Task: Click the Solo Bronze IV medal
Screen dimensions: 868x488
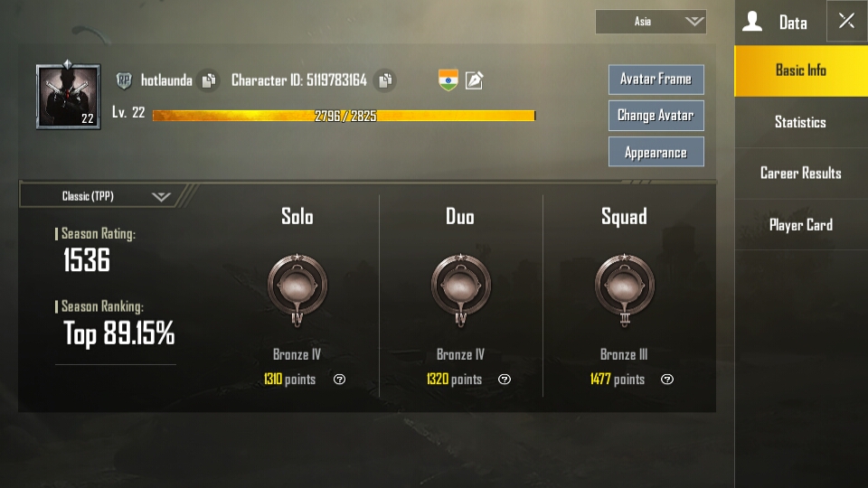Action: pyautogui.click(x=297, y=290)
